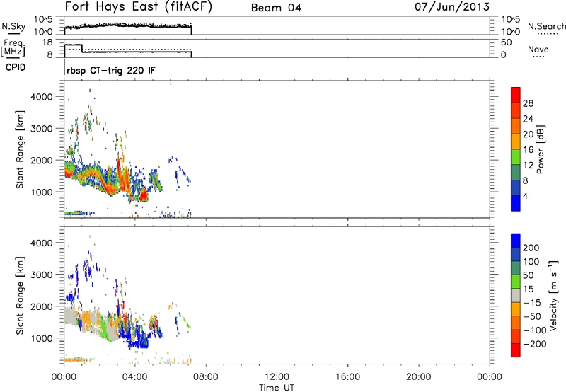This screenshot has width=566, height=392.
Task: Click the 'Freq. [MHz]' label
Action: (13, 47)
